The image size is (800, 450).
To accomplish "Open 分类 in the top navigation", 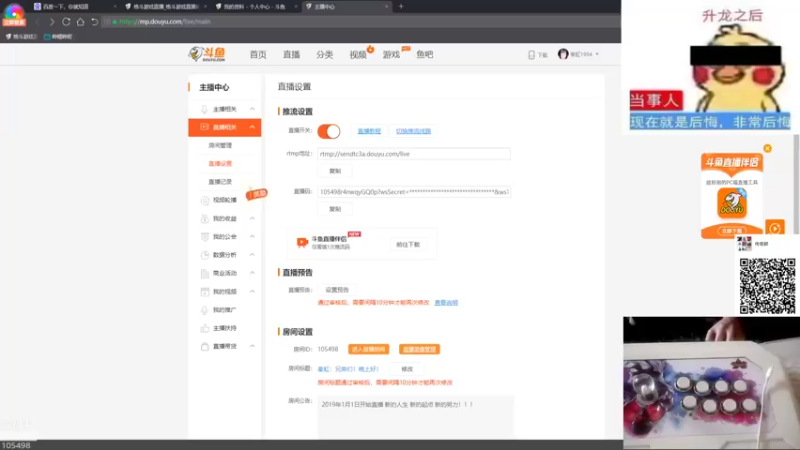I will [324, 55].
